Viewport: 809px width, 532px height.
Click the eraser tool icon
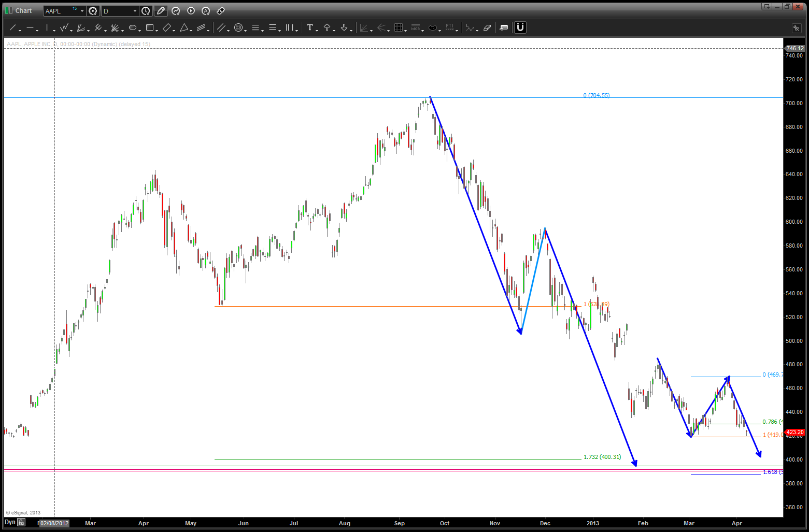pyautogui.click(x=487, y=27)
